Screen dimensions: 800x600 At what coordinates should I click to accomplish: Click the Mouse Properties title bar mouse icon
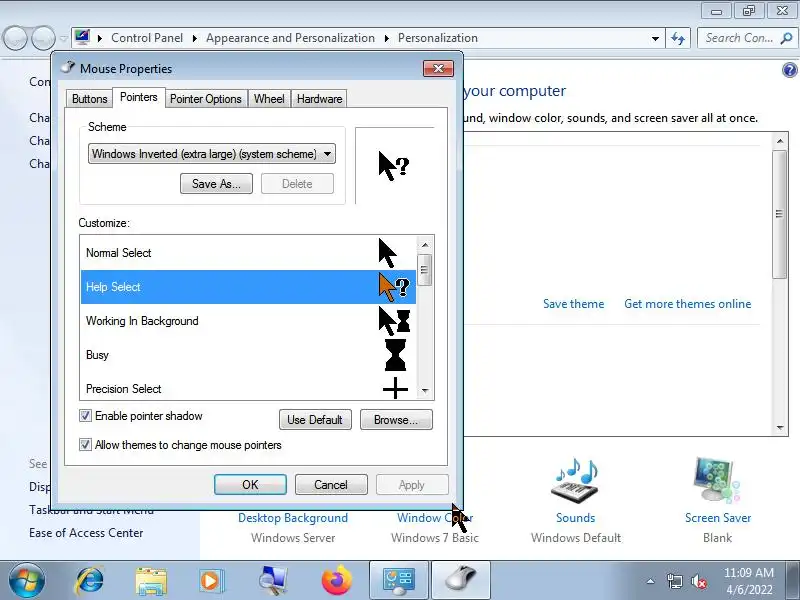tap(68, 68)
